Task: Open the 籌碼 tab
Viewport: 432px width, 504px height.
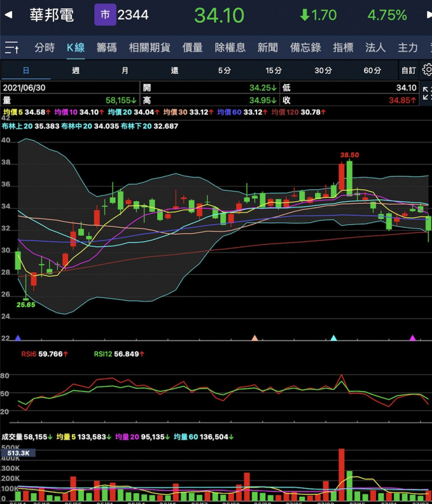Action: 106,48
